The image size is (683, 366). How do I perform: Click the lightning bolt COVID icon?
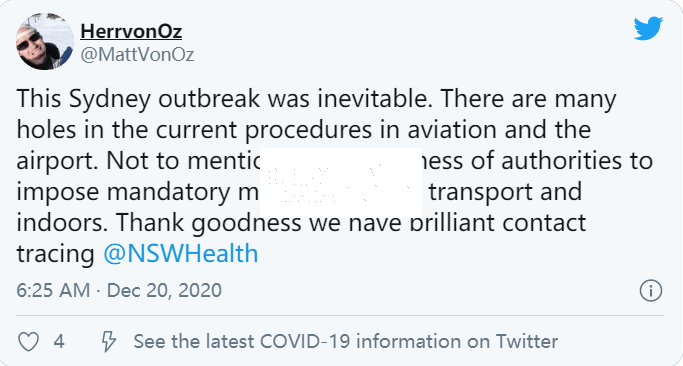(108, 342)
